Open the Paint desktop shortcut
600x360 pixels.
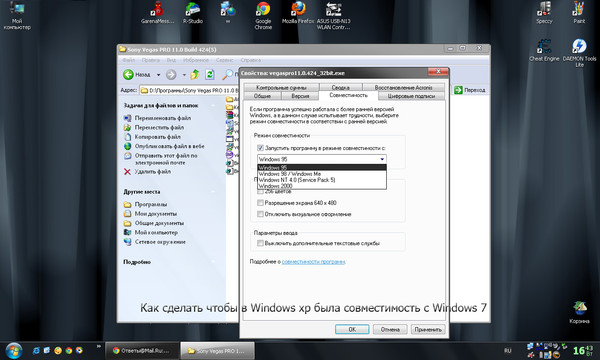579,12
